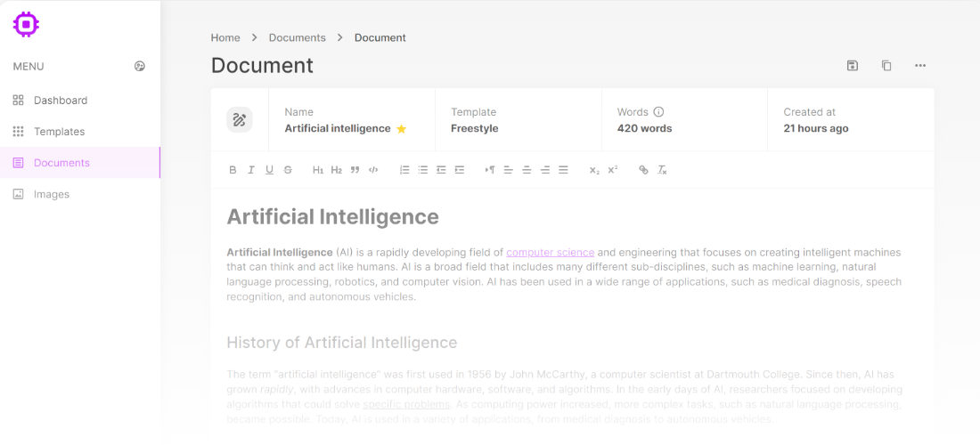The height and width of the screenshot is (445, 980).
Task: Open the three-dots more options menu
Action: (920, 66)
